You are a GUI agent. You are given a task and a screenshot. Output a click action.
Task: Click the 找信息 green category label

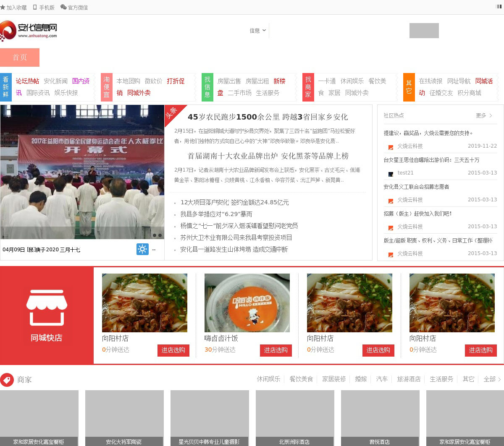[207, 87]
